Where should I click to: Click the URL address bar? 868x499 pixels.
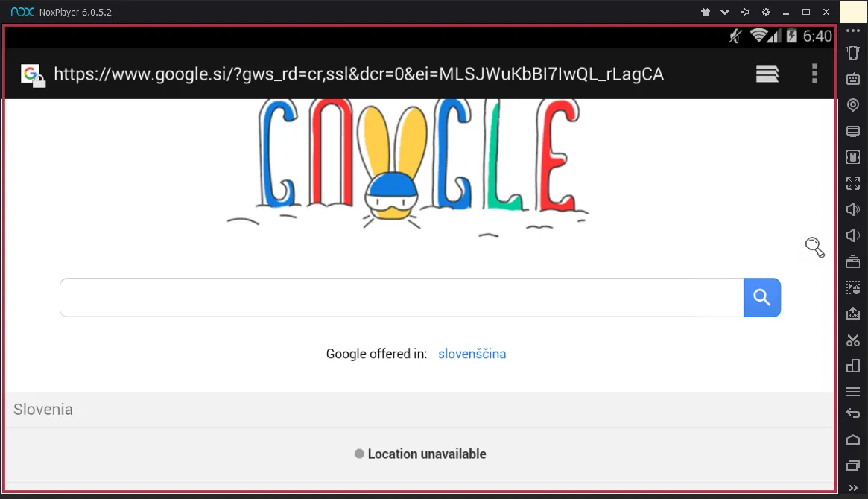[x=358, y=74]
